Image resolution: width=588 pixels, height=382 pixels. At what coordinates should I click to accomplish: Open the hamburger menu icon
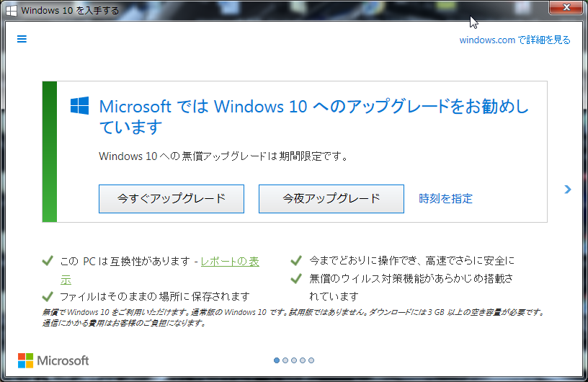pyautogui.click(x=22, y=39)
